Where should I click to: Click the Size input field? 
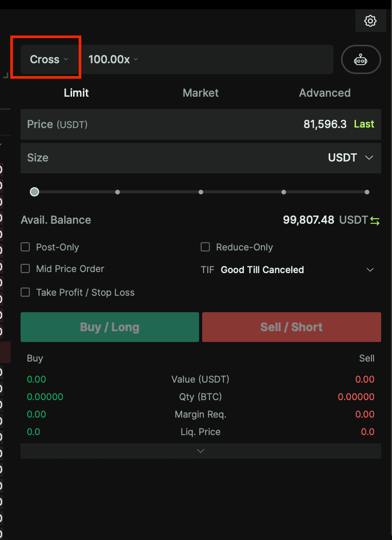(201, 158)
